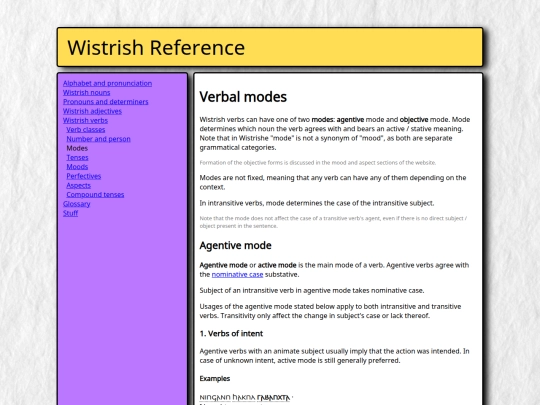Click the paragraph starting 'Modes are not fixed'
Screen dimensions: 540x405
[333, 183]
